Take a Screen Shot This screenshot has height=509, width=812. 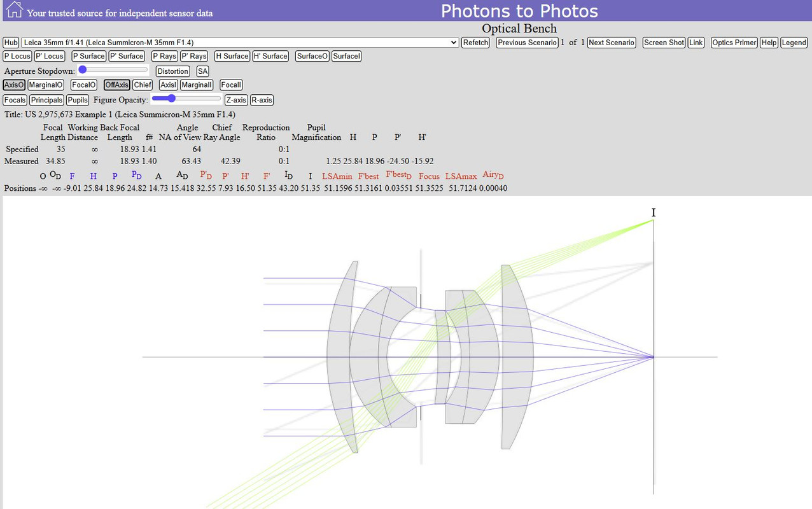coord(664,43)
